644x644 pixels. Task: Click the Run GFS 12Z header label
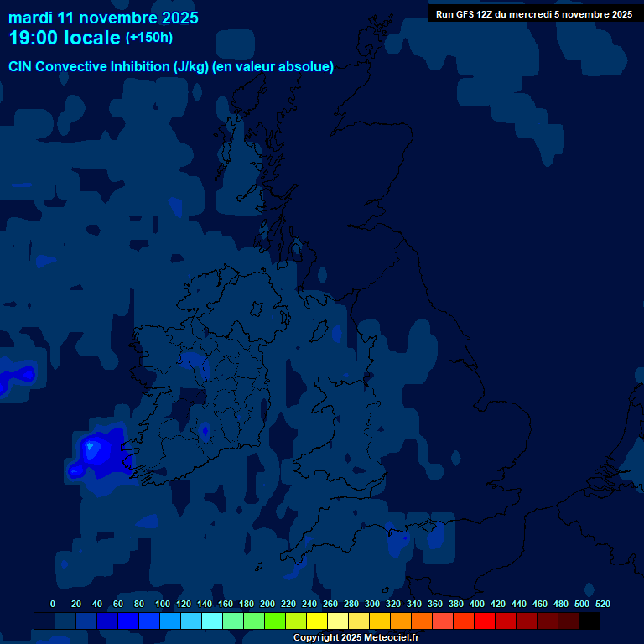534,14
